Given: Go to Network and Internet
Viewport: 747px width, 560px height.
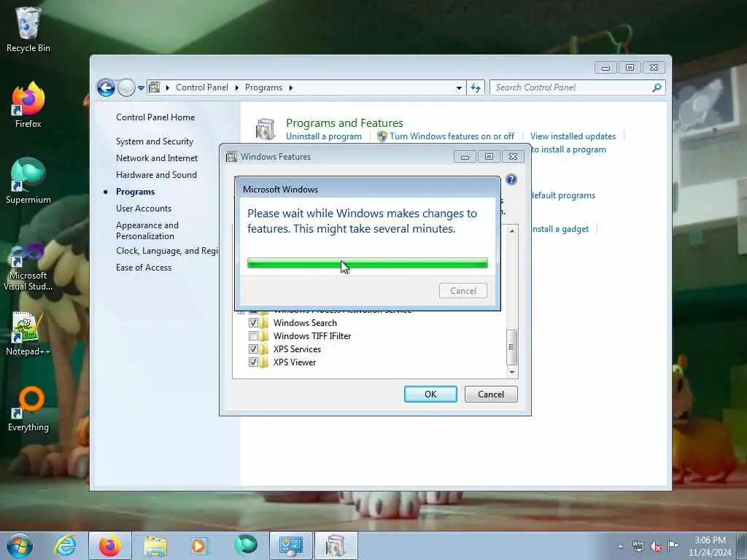Looking at the screenshot, I should pos(157,158).
